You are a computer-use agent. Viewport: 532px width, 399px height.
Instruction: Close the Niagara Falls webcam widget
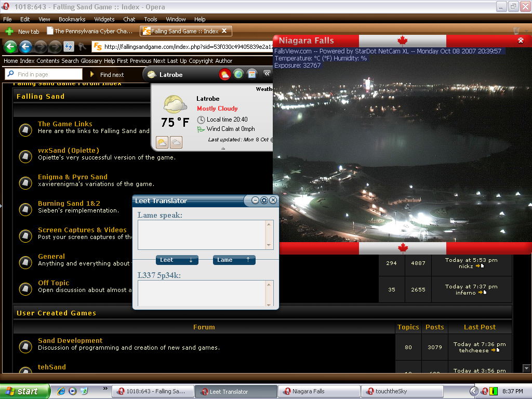521,41
